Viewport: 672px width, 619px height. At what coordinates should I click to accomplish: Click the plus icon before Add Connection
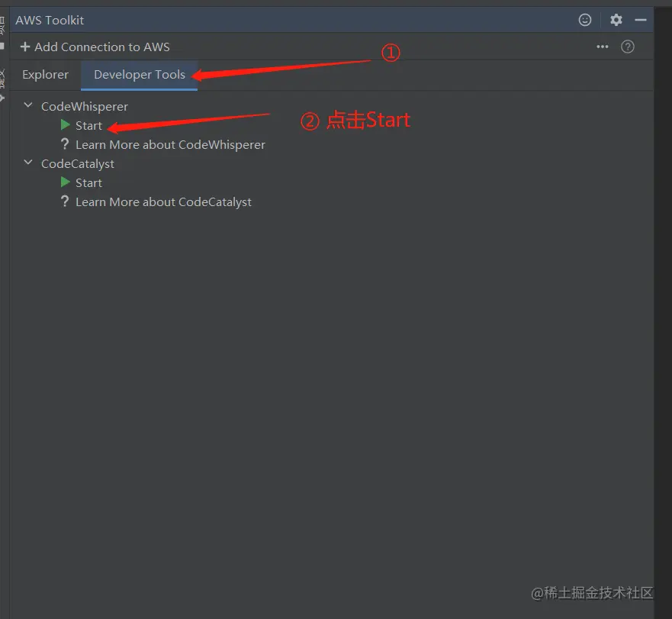click(x=25, y=47)
